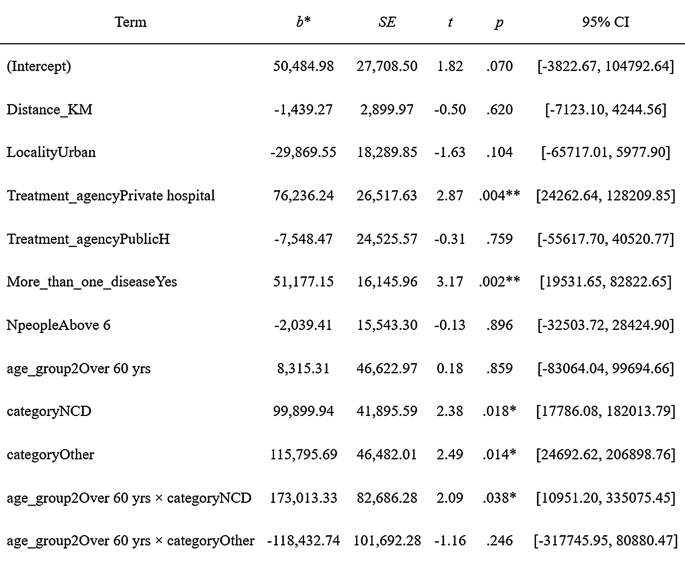This screenshot has width=685, height=562.
Task: Select the standard error value 101,692.28
Action: click(x=383, y=541)
